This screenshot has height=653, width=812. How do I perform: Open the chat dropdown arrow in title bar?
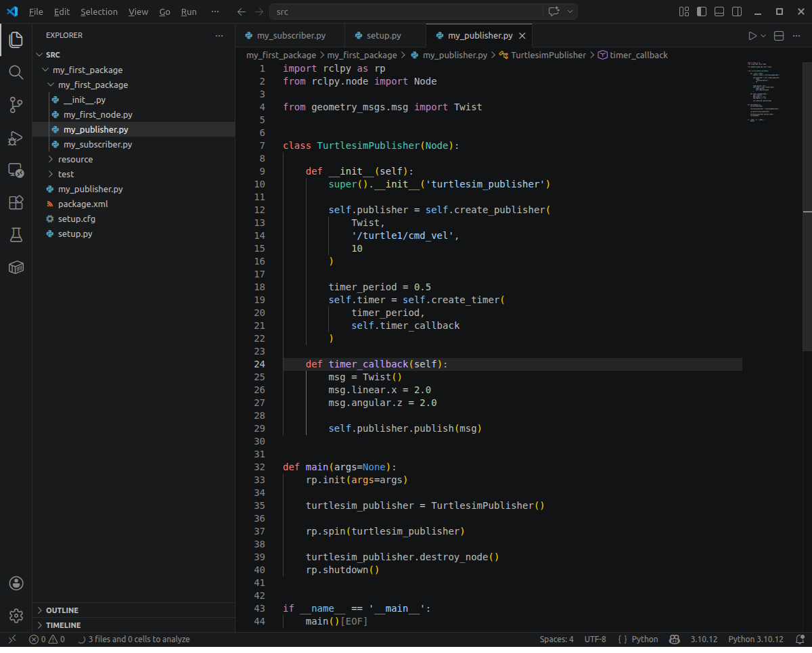[x=570, y=12]
